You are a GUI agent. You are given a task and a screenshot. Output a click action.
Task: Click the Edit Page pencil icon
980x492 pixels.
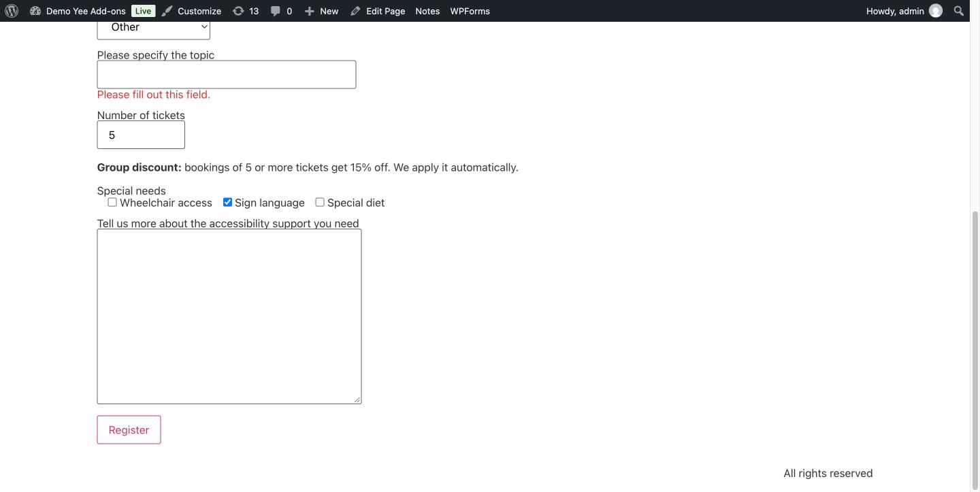pyautogui.click(x=355, y=11)
